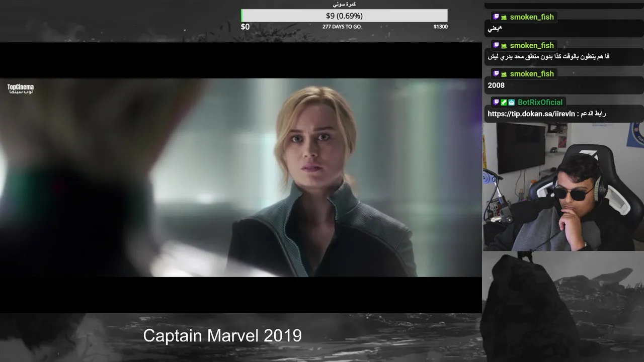This screenshot has width=644, height=362.
Task: Click the "277 DAYS TO GO" label
Action: click(342, 27)
